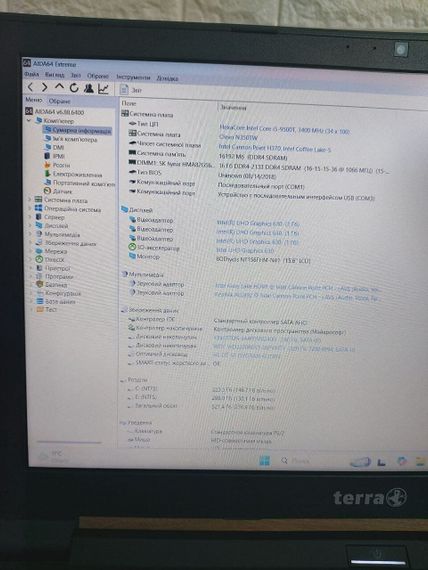Click the Значення column header
This screenshot has height=570, width=428.
point(234,108)
